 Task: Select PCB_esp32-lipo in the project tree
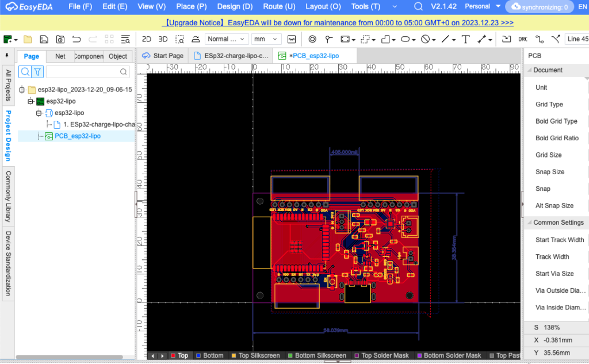(x=78, y=136)
